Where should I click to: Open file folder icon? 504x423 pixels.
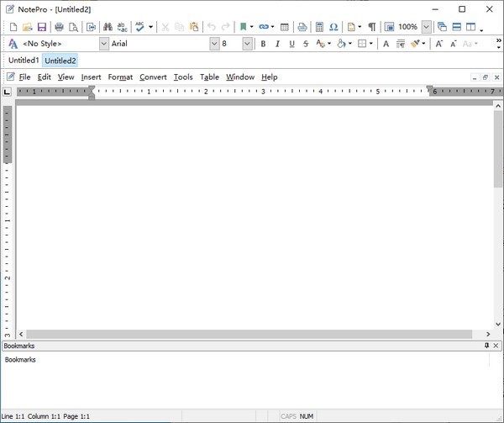28,27
